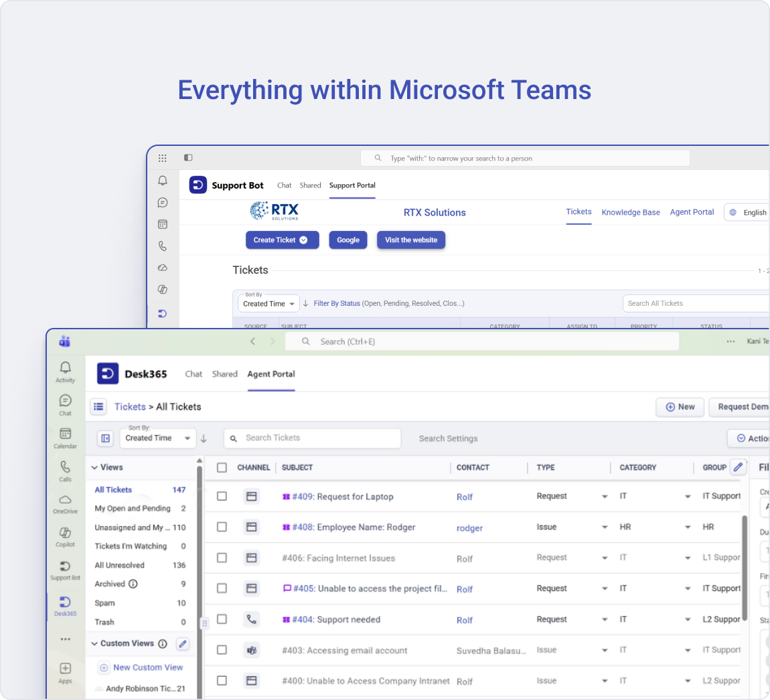The height and width of the screenshot is (700, 770).
Task: Open the Create Ticket dropdown button
Action: (x=283, y=240)
